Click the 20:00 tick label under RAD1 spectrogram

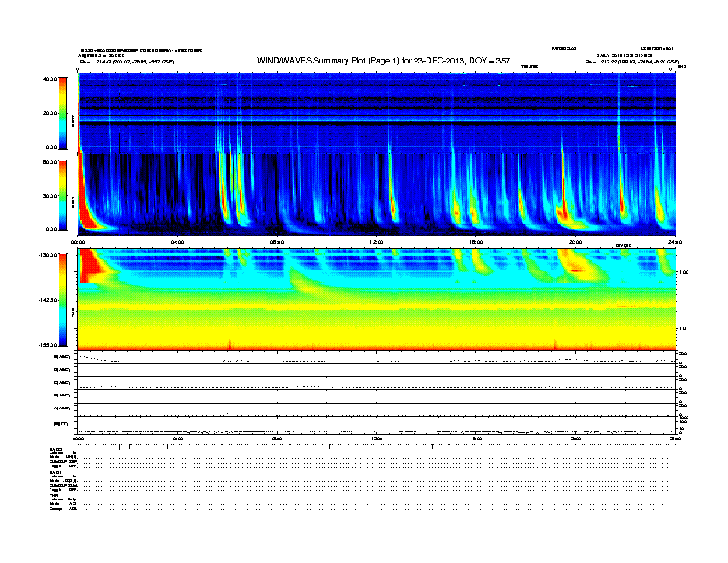click(575, 242)
